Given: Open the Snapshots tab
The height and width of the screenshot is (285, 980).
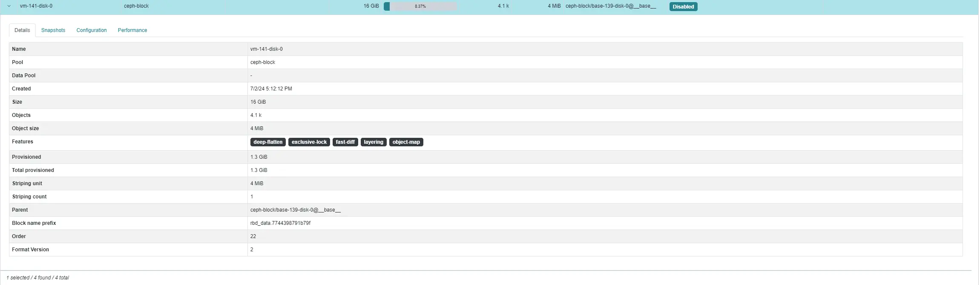Looking at the screenshot, I should pos(53,30).
